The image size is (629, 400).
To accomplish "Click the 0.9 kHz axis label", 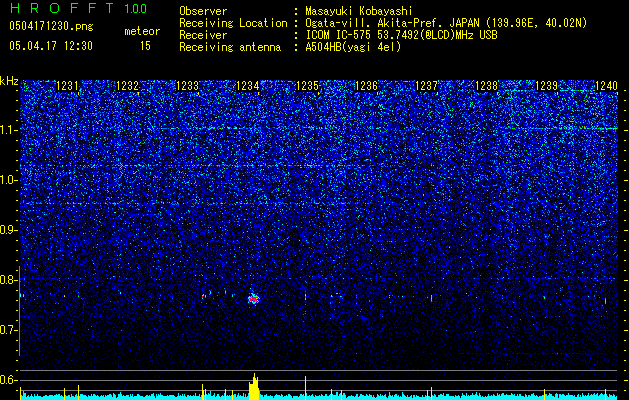I will point(9,230).
